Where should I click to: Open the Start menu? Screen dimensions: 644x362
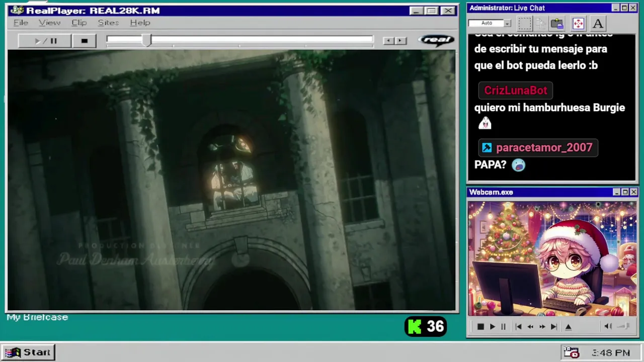tap(28, 352)
